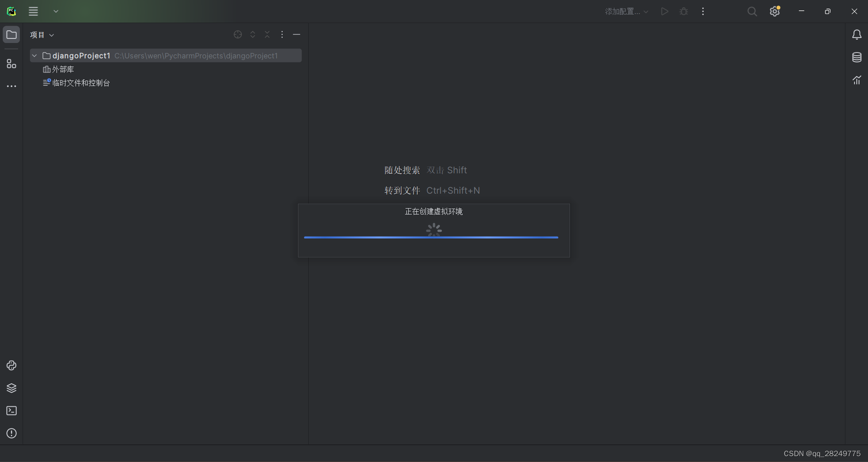The height and width of the screenshot is (462, 868).
Task: Click Select Opened File crosshair icon
Action: coord(238,34)
